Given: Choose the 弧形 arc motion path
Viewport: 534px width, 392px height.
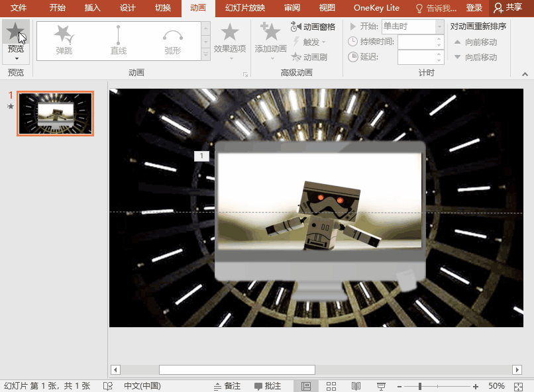Looking at the screenshot, I should click(x=172, y=39).
